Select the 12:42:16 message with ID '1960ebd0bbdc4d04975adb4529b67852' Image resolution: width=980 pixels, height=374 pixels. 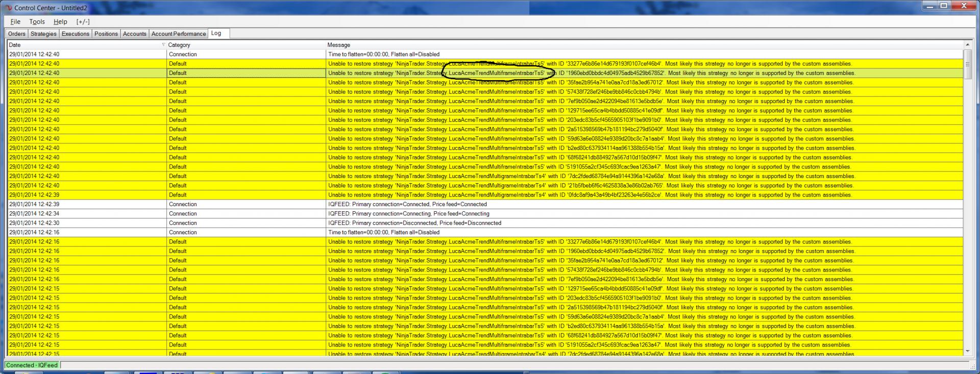pyautogui.click(x=644, y=251)
